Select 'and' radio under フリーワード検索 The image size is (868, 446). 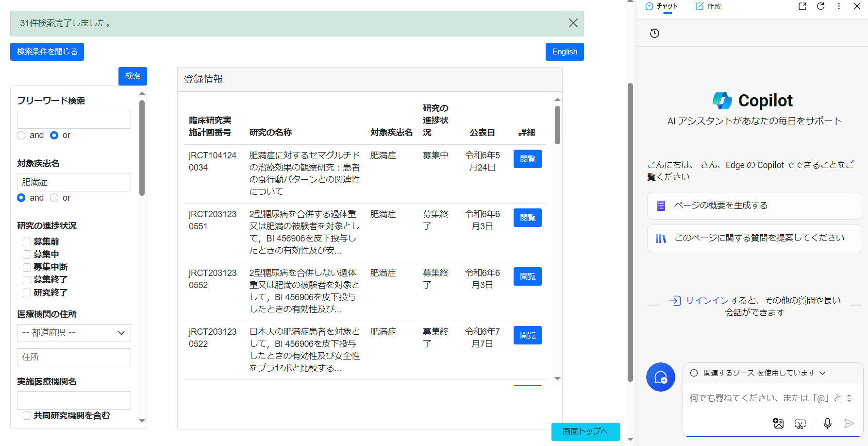point(21,135)
